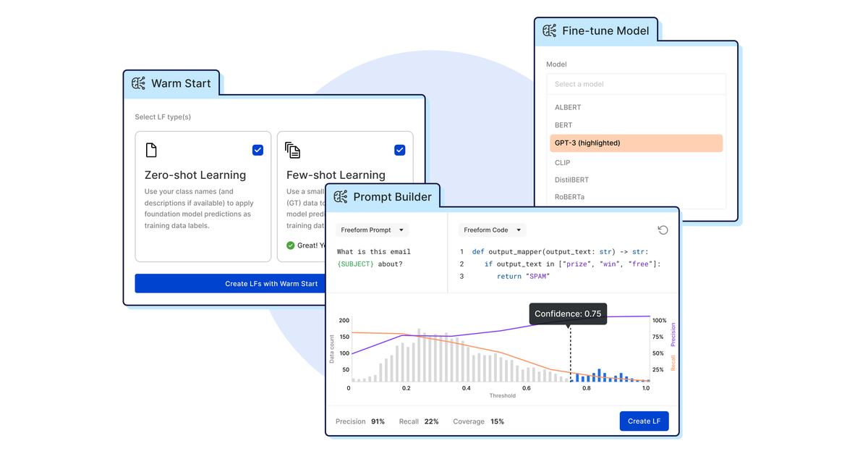868x454 pixels.
Task: Select the Fine-tune Model tab title
Action: point(605,30)
